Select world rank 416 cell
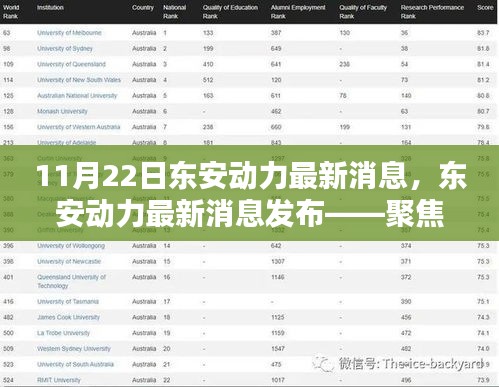The image size is (499, 387). click(8, 301)
